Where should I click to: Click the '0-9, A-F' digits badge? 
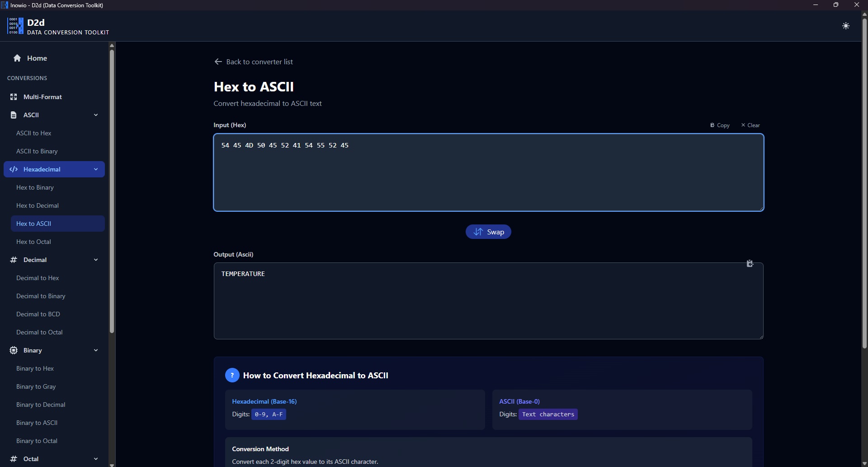point(269,414)
